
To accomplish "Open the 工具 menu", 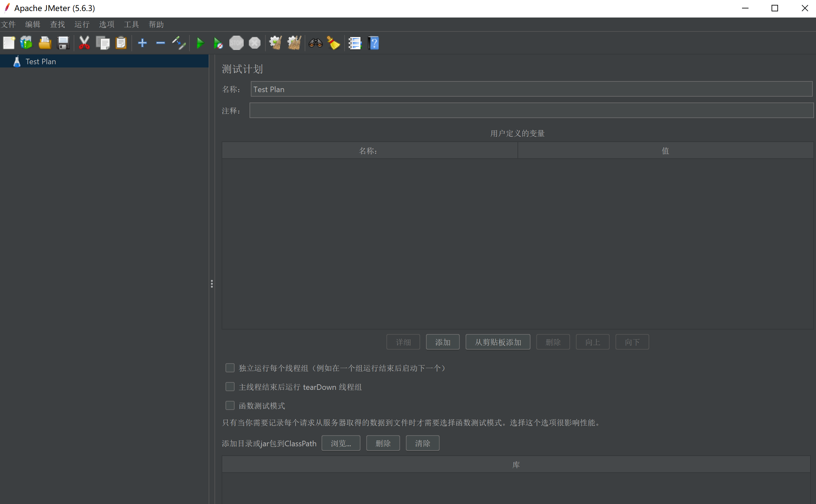I will 131,24.
